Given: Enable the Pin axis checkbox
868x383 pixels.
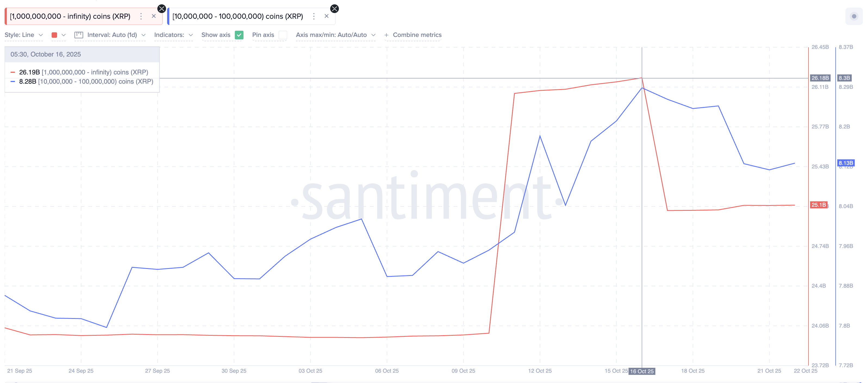Looking at the screenshot, I should click(x=283, y=35).
